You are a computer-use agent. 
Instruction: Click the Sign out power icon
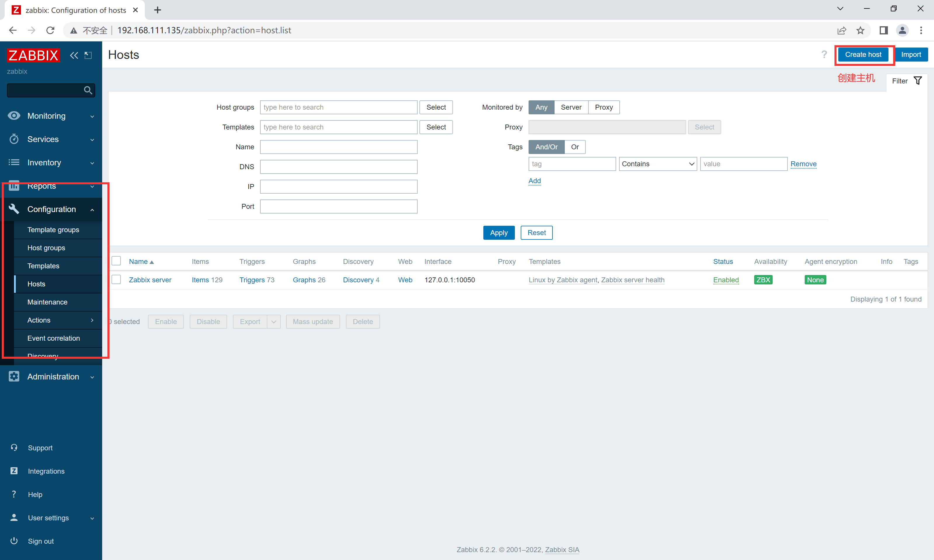tap(14, 541)
